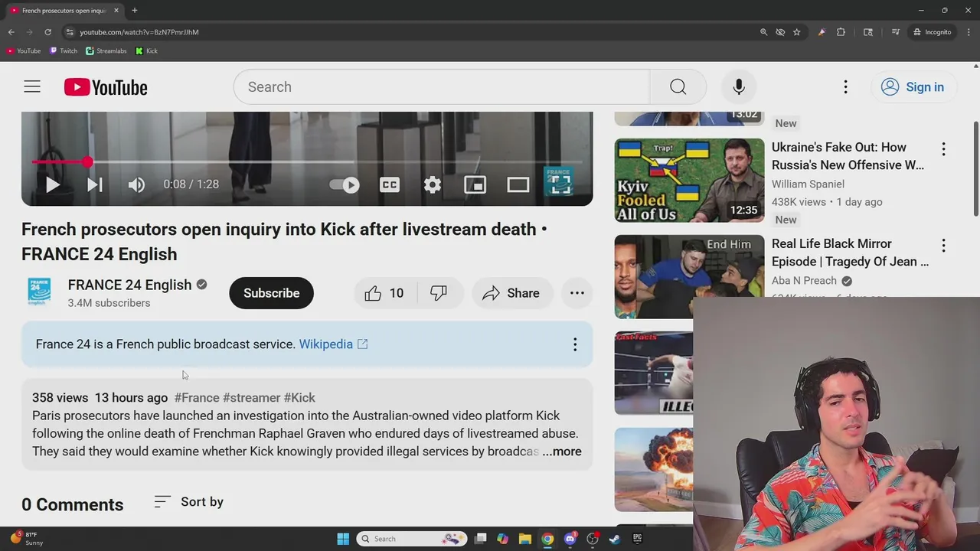The image size is (980, 551).
Task: Open Discord from the taskbar
Action: pos(570,539)
